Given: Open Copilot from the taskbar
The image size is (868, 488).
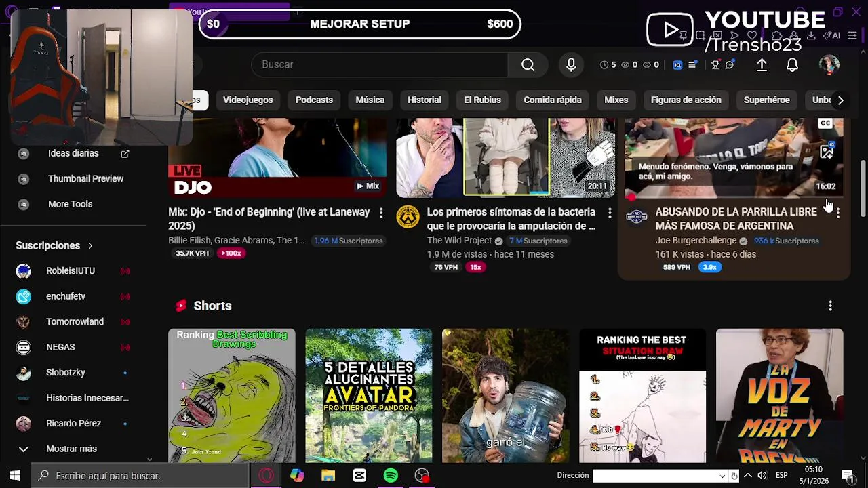Looking at the screenshot, I should coord(297,476).
